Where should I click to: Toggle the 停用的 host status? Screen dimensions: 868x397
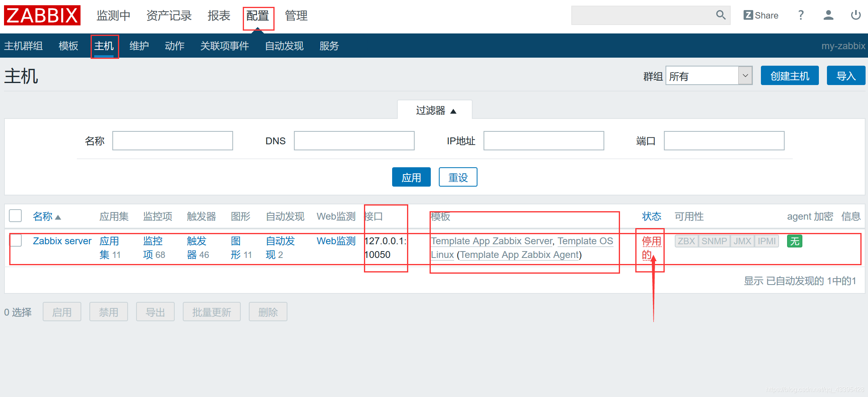coord(651,248)
